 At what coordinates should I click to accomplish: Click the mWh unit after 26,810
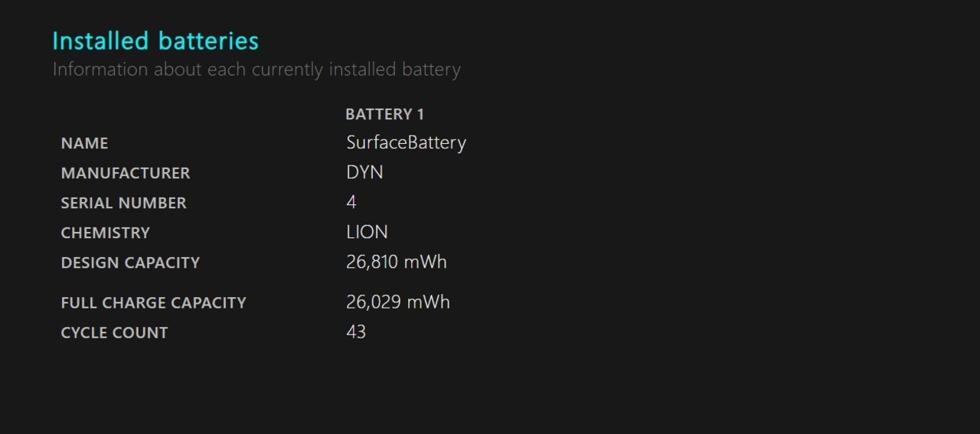pos(425,263)
